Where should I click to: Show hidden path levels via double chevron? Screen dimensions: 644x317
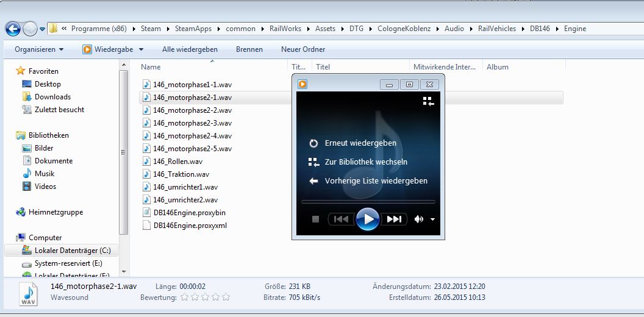(x=64, y=29)
